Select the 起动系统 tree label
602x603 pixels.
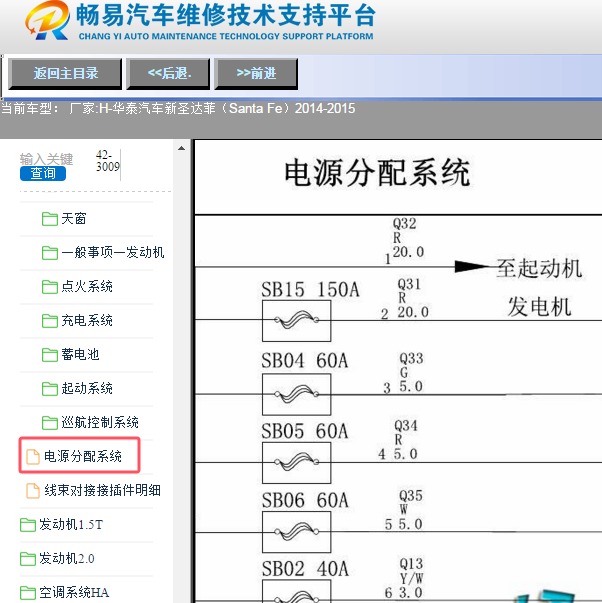pyautogui.click(x=87, y=388)
